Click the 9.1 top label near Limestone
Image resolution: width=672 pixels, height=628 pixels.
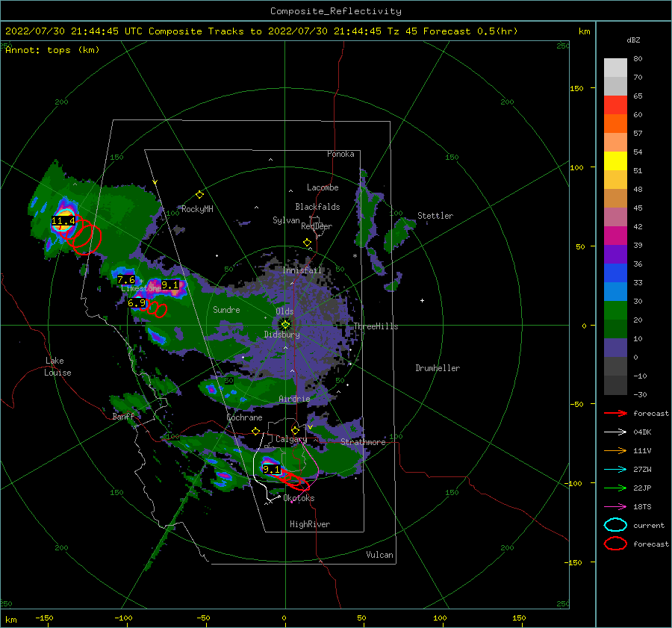click(x=169, y=285)
